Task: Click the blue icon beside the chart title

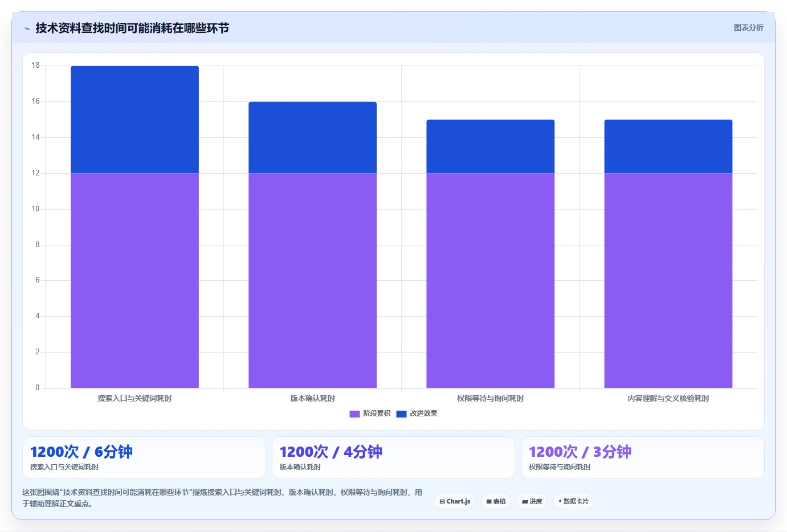Action: (27, 28)
